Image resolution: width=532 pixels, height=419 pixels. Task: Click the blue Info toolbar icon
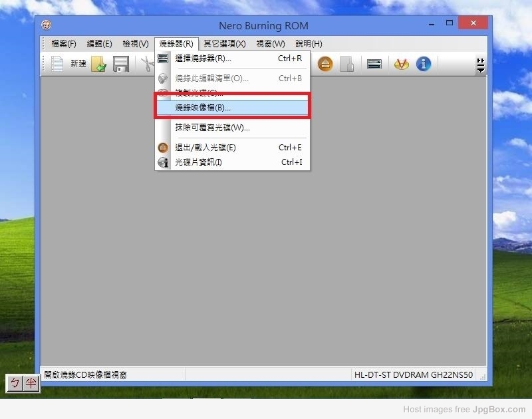424,64
